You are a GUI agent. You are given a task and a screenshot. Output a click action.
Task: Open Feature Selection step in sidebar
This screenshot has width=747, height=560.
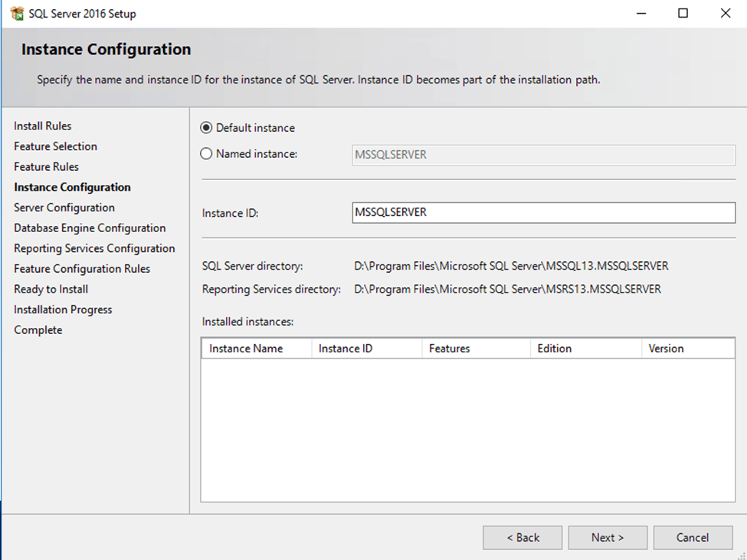pyautogui.click(x=55, y=146)
